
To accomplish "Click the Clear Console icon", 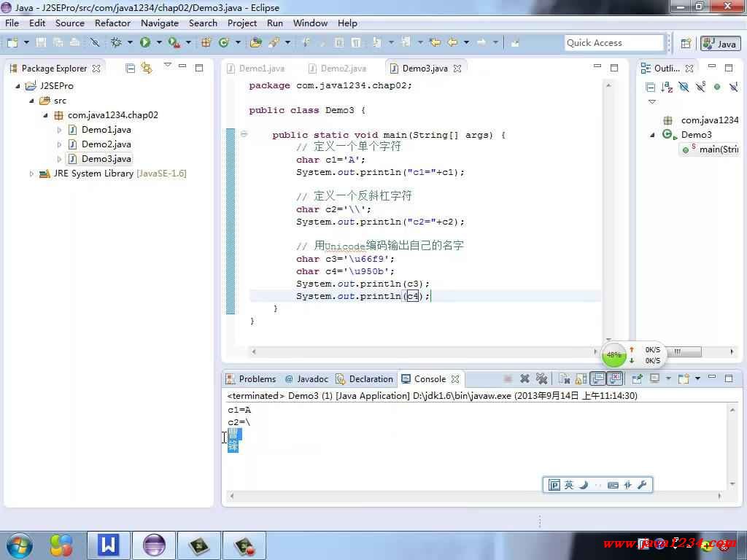I will click(x=565, y=379).
